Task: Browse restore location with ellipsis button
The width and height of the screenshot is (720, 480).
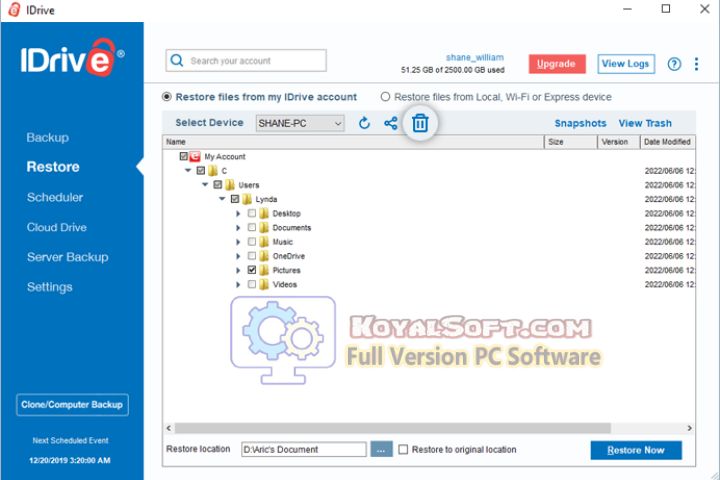Action: coord(382,450)
